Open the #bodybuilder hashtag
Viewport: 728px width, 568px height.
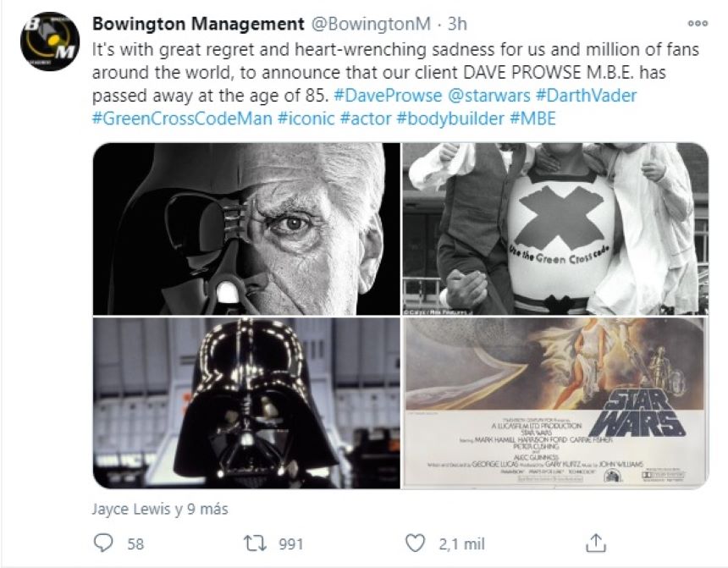(452, 119)
